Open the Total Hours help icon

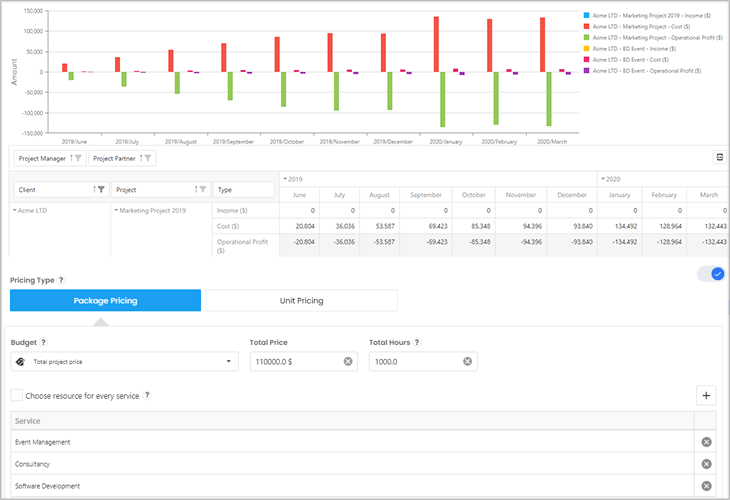tap(417, 342)
